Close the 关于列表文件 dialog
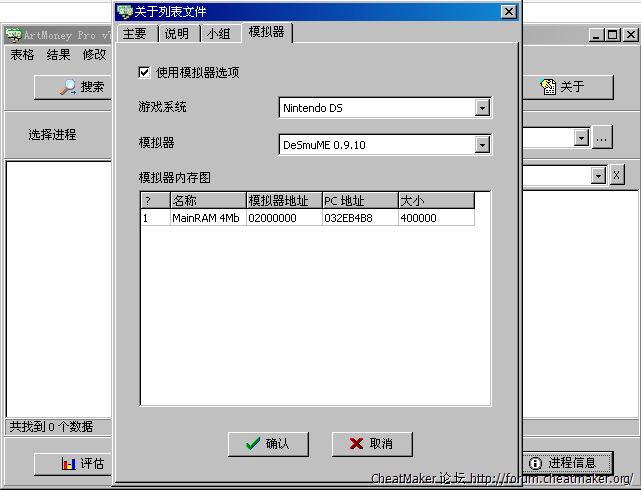The height and width of the screenshot is (492, 641). click(x=508, y=12)
